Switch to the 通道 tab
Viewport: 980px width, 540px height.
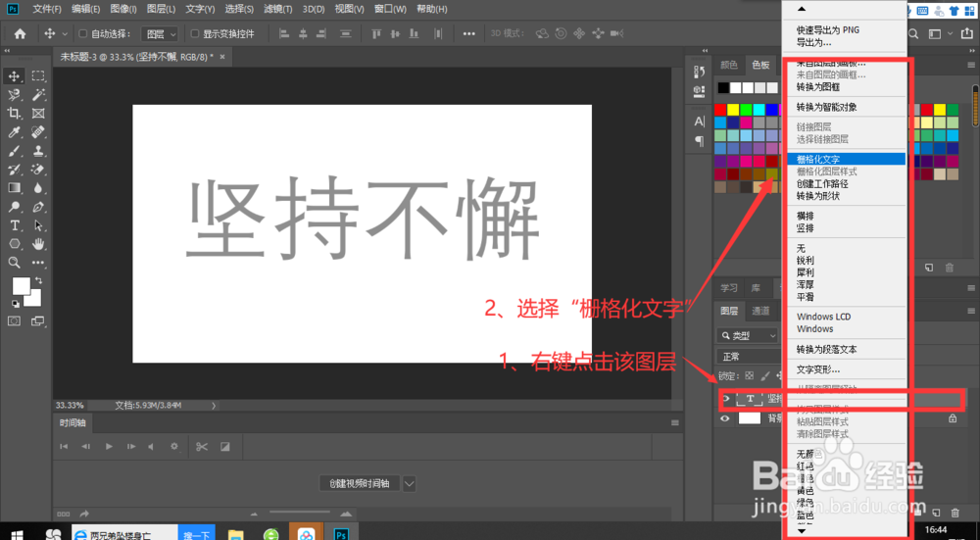(x=760, y=311)
